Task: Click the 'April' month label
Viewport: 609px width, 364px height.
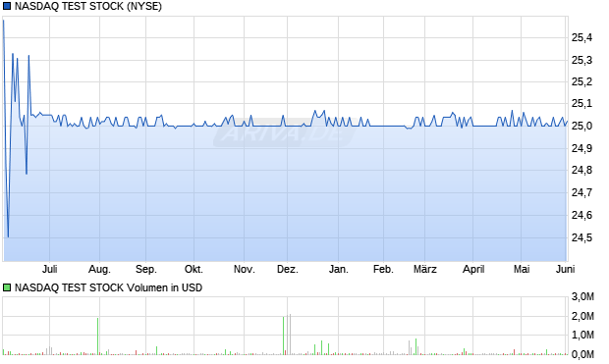Action: click(x=473, y=269)
